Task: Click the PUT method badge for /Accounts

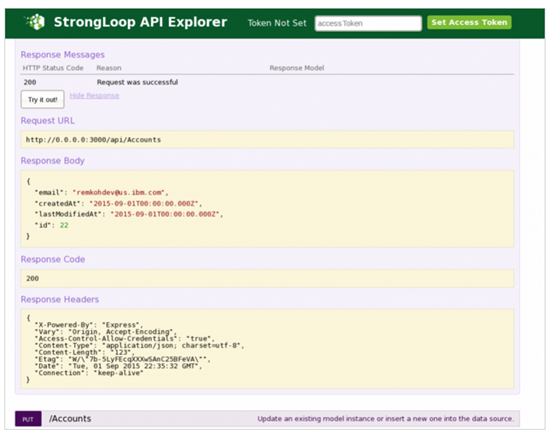Action: pyautogui.click(x=28, y=419)
